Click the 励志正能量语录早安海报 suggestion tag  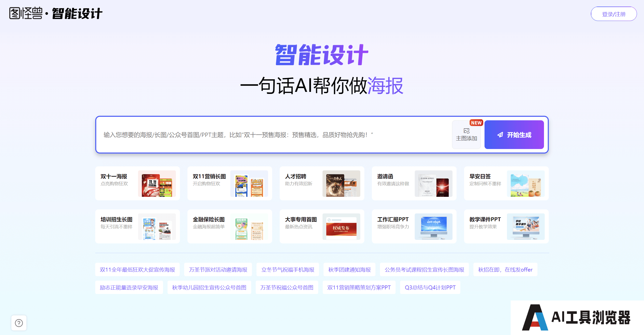(129, 287)
